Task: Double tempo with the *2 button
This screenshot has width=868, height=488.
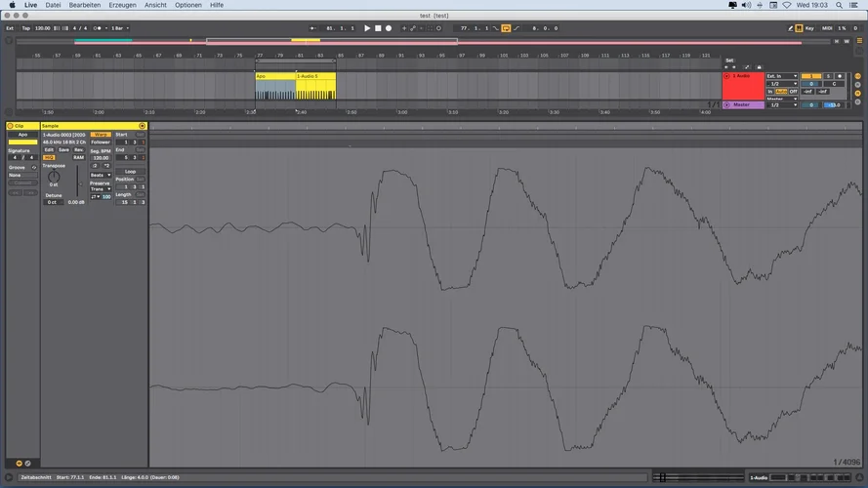Action: tap(106, 166)
